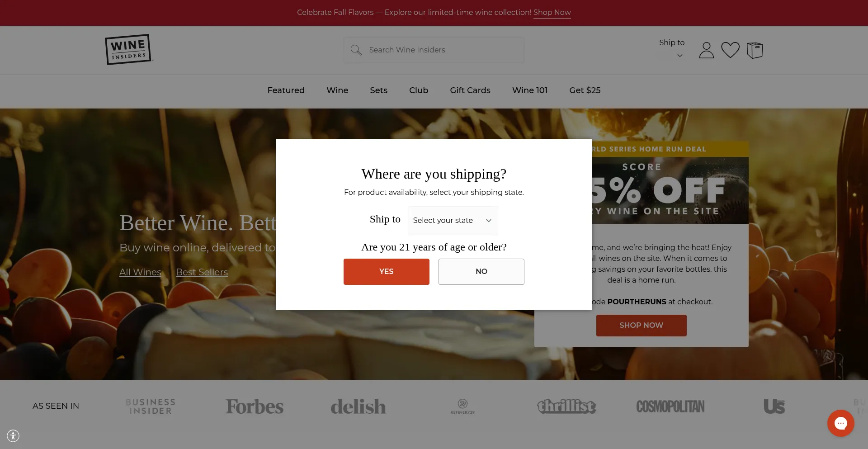Expand the Select your state dropdown
The width and height of the screenshot is (868, 449).
click(453, 220)
